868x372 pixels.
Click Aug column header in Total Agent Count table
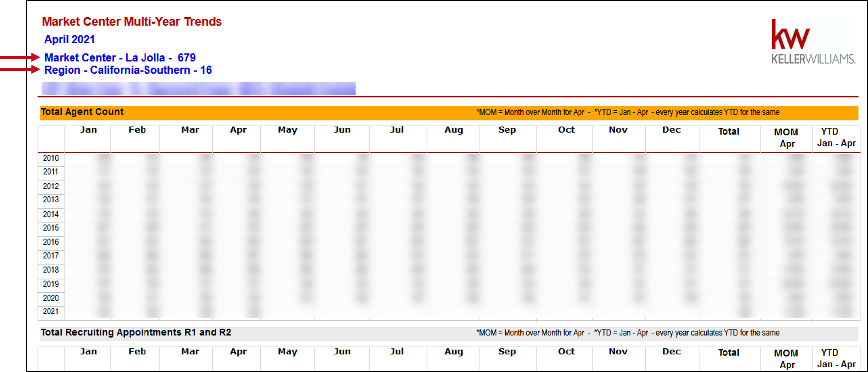(454, 130)
